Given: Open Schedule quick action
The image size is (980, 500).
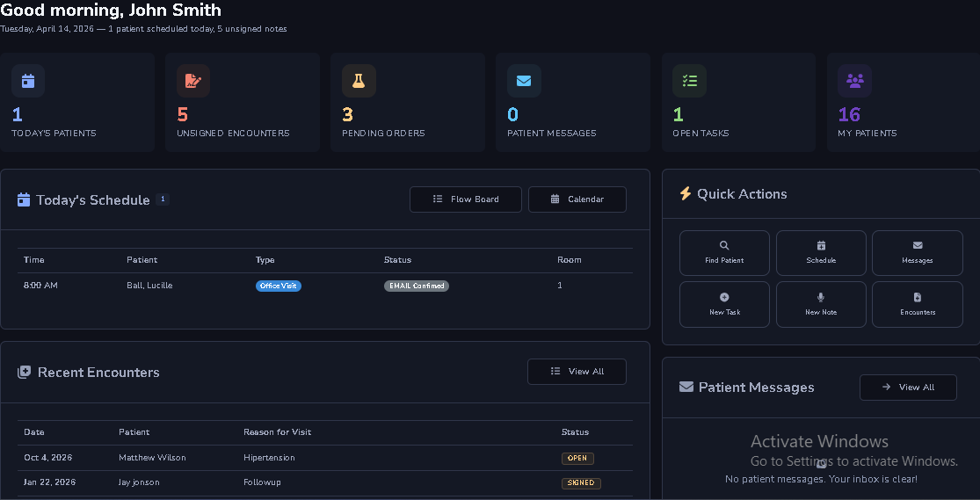Looking at the screenshot, I should click(821, 253).
